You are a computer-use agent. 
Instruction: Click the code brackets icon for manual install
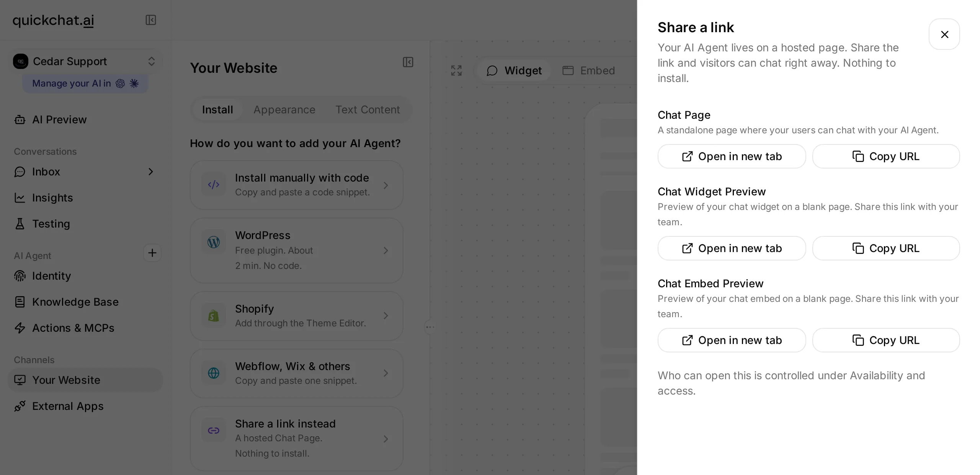[214, 185]
